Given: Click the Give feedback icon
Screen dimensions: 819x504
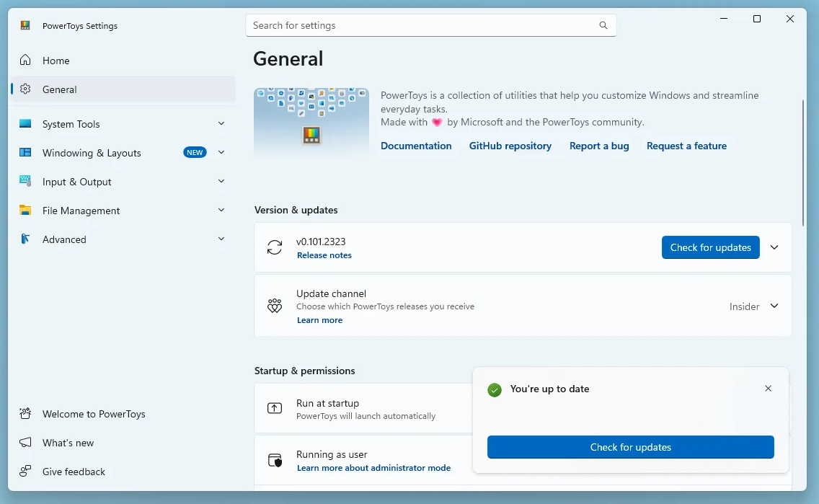Looking at the screenshot, I should pyautogui.click(x=25, y=471).
